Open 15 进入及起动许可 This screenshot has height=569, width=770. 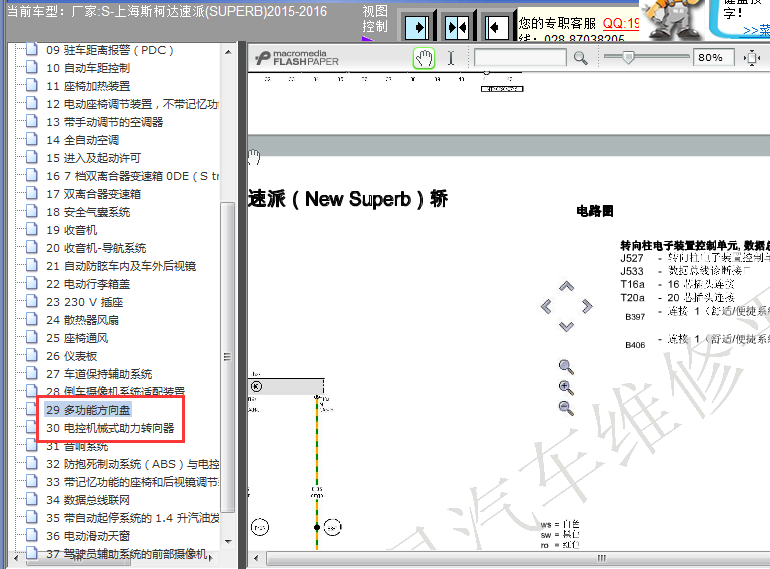[93, 158]
